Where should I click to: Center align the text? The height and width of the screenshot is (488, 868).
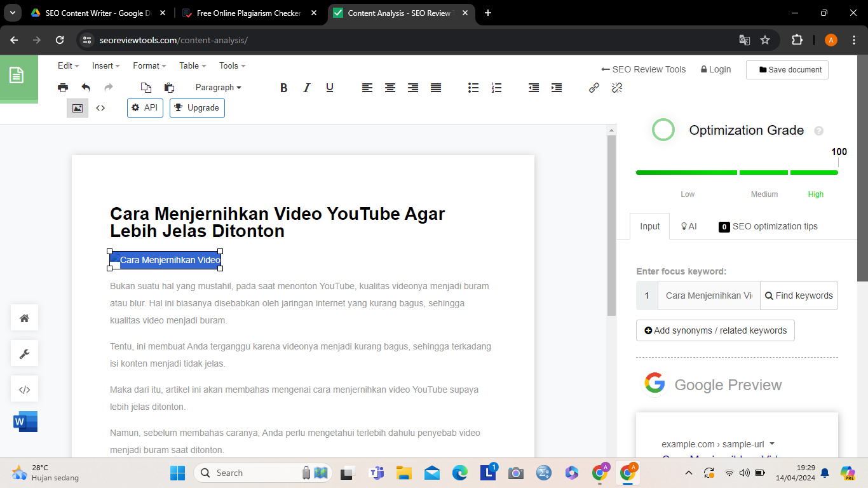coord(390,88)
